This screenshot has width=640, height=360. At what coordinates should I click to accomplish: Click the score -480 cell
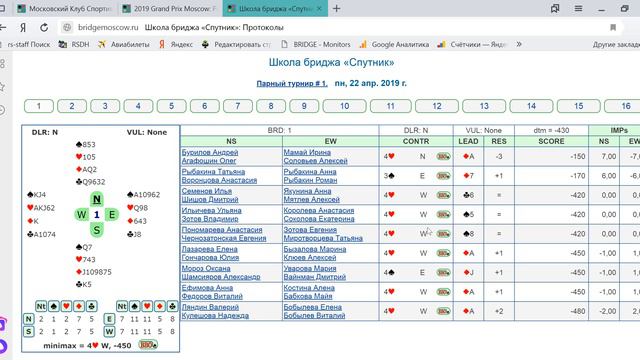click(x=551, y=311)
